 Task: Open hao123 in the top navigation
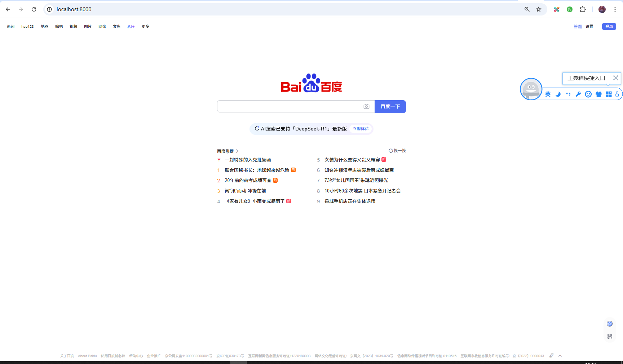[x=27, y=27]
